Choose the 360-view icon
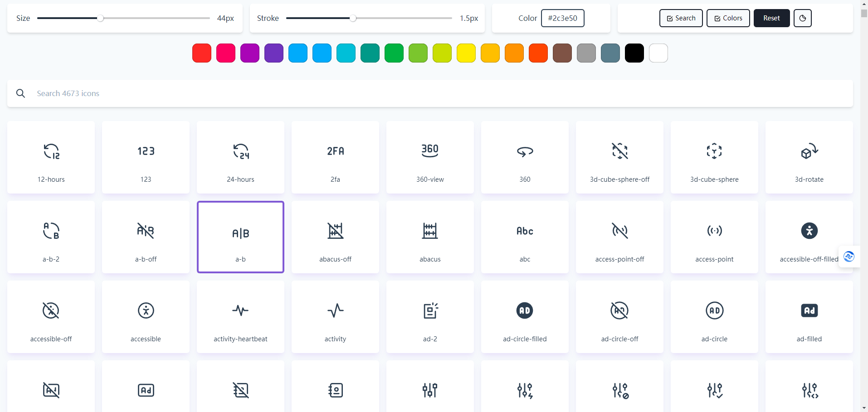The height and width of the screenshot is (412, 868). 429,157
